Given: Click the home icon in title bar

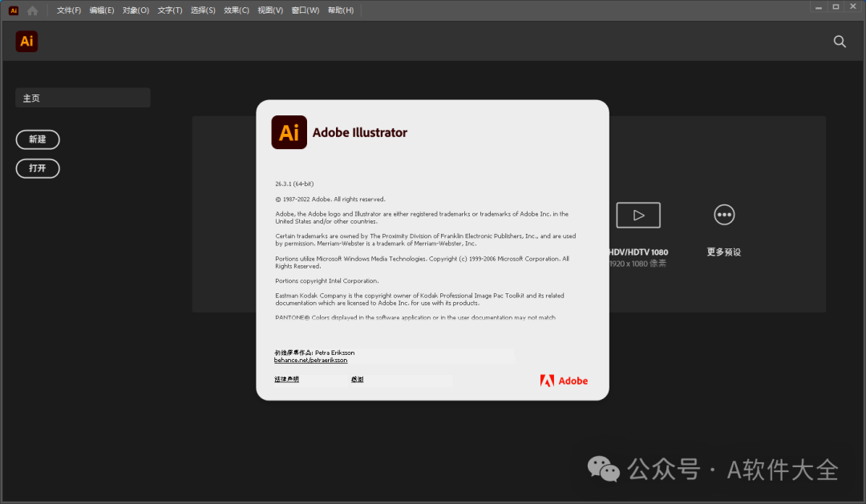Looking at the screenshot, I should [x=33, y=10].
